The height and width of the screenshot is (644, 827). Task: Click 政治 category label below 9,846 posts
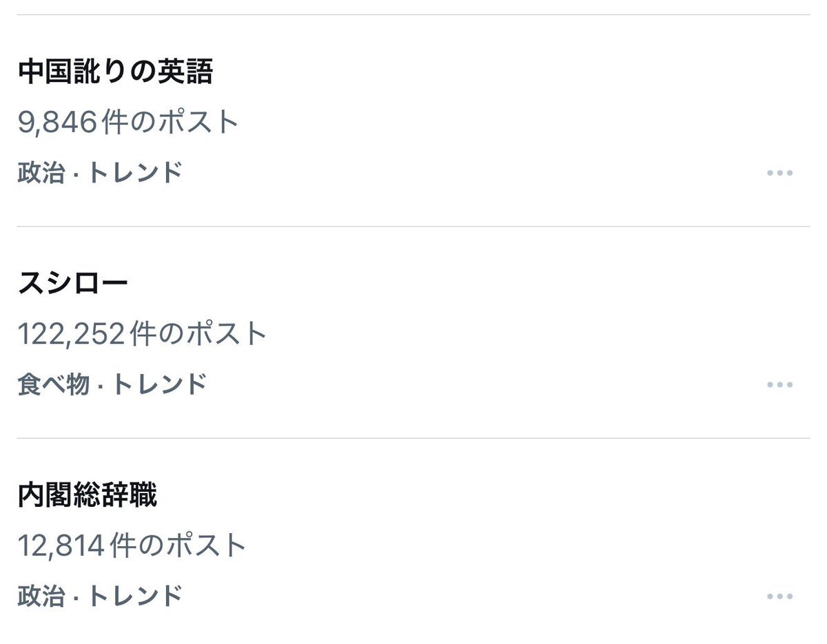tap(41, 172)
